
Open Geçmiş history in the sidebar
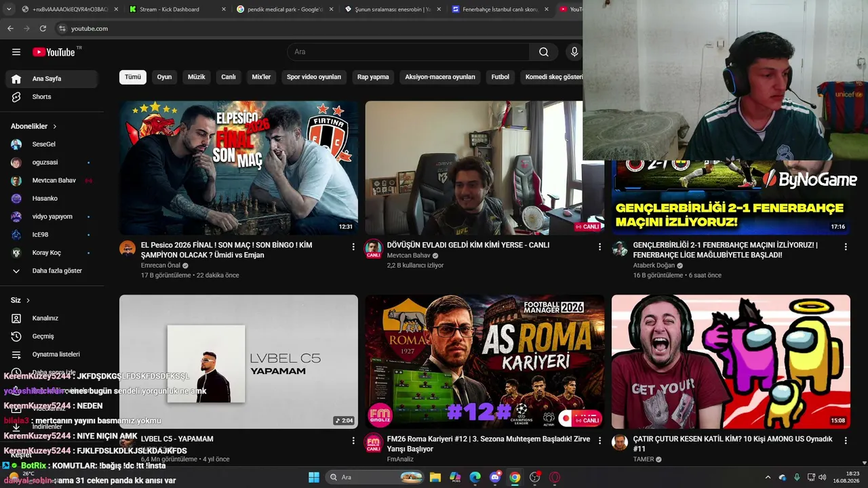pyautogui.click(x=52, y=336)
